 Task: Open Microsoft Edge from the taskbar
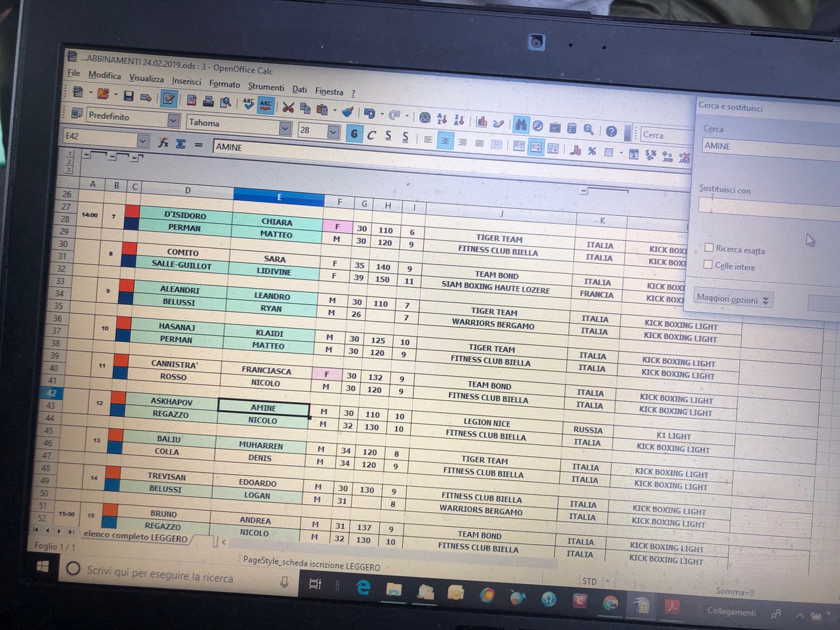[x=363, y=587]
